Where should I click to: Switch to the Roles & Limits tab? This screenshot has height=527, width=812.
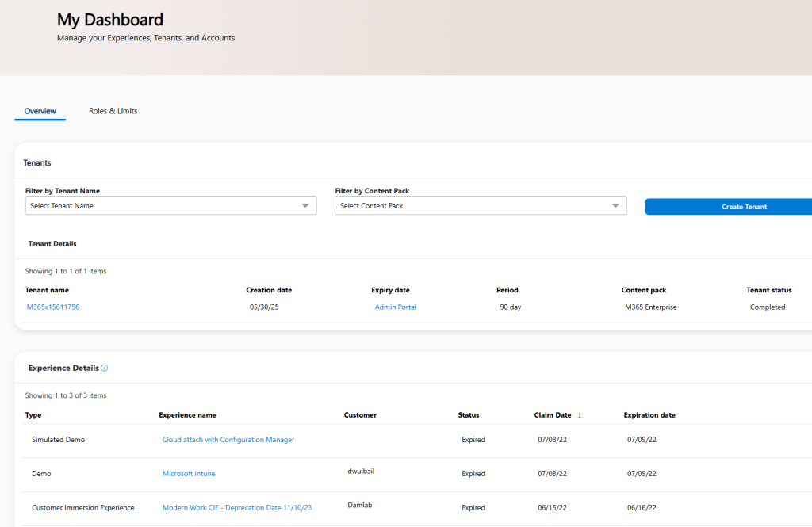pos(113,111)
